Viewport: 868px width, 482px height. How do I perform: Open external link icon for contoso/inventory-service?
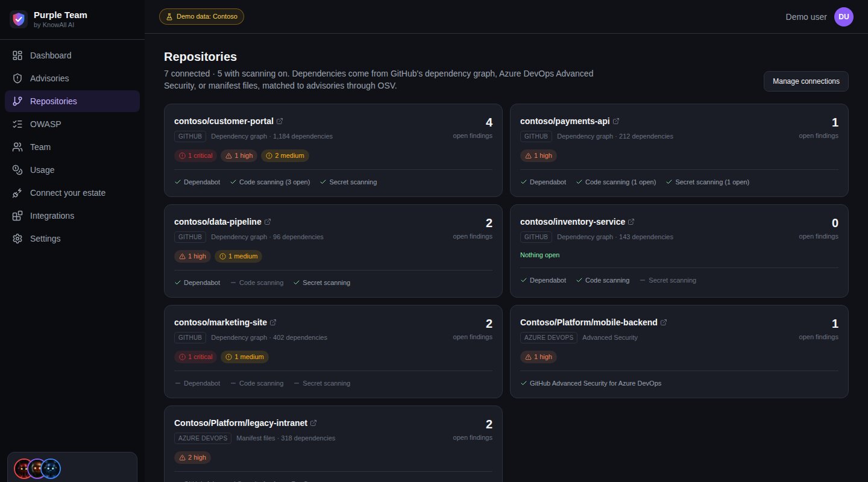click(x=631, y=222)
